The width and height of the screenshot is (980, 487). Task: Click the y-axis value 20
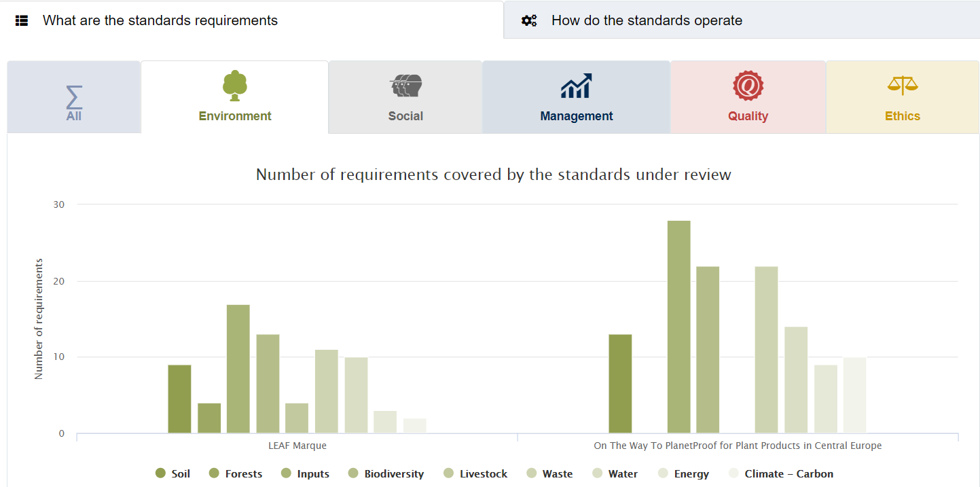59,281
